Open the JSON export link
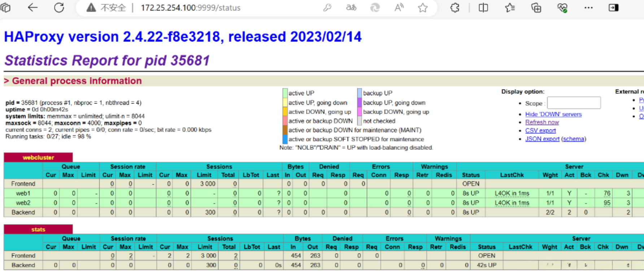Viewport: 644px width, 274px height. click(542, 139)
